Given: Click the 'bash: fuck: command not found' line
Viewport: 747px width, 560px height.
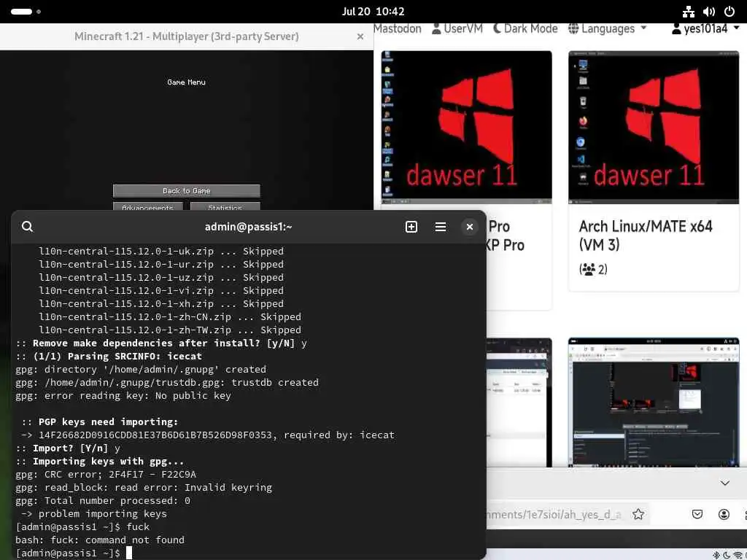Looking at the screenshot, I should (x=100, y=540).
